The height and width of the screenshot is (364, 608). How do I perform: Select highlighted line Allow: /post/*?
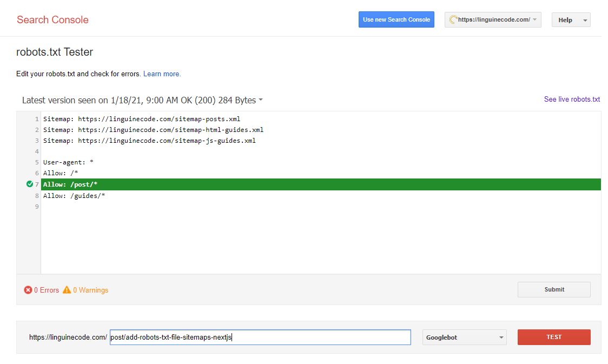tap(70, 184)
